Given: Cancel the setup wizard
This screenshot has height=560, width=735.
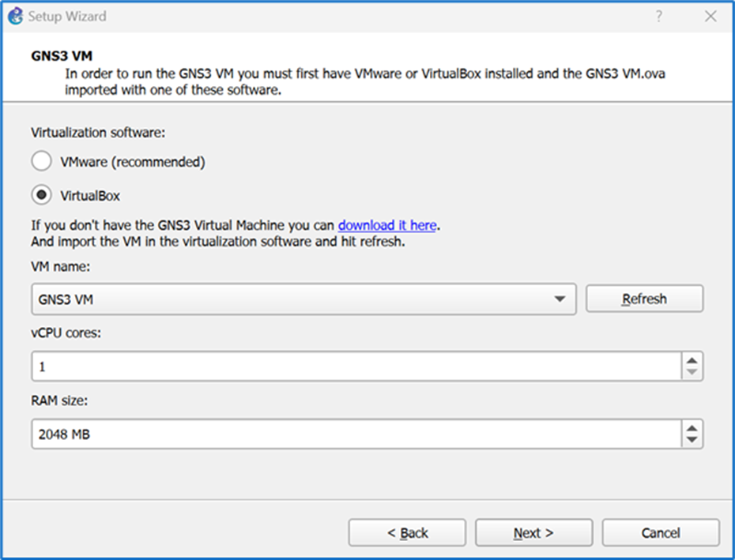Looking at the screenshot, I should click(x=661, y=533).
